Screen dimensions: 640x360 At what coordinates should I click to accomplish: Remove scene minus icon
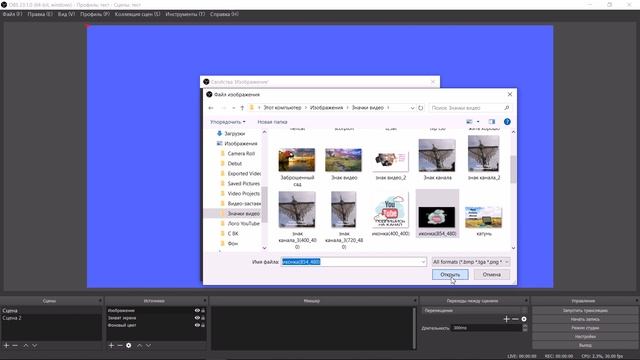15,345
